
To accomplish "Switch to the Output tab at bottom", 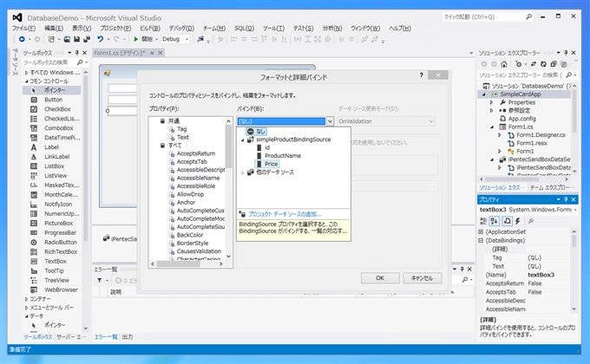I will pos(128,337).
